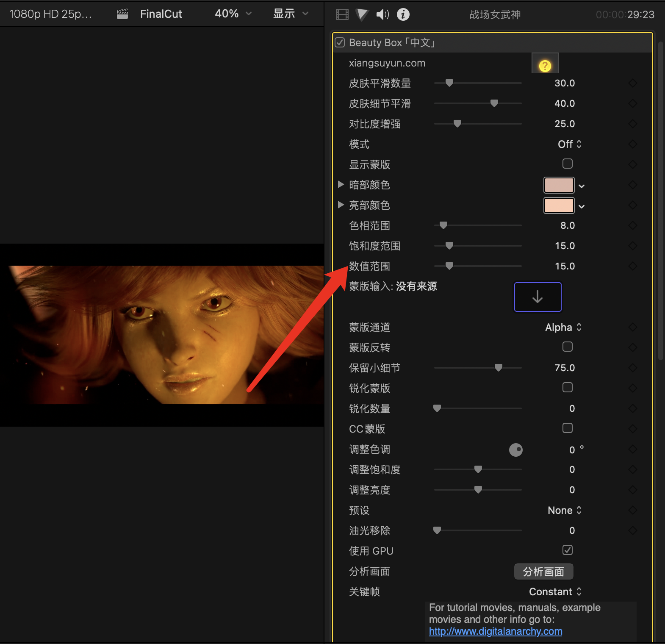This screenshot has height=644, width=665.
Task: Add keyframe for 显示蒙版 row
Action: click(x=633, y=164)
